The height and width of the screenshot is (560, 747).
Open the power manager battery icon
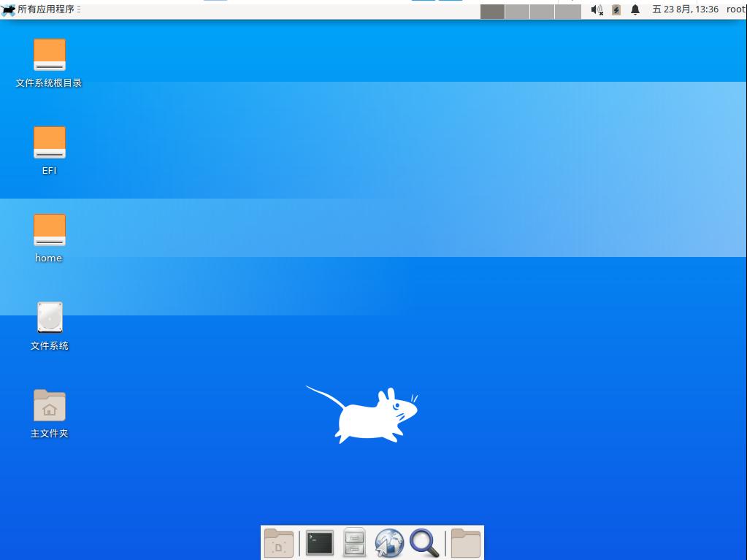pyautogui.click(x=616, y=9)
